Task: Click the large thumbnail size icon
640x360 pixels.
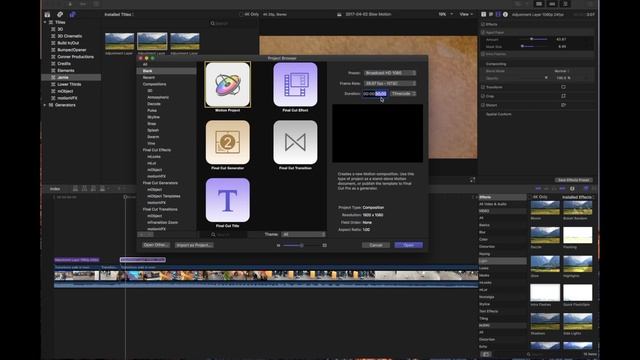Action: click(324, 245)
